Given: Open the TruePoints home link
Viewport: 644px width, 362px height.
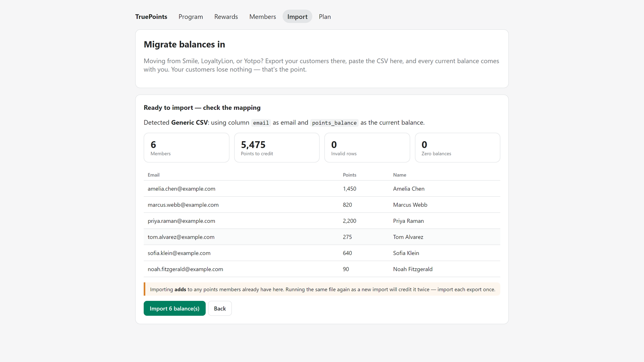Looking at the screenshot, I should pos(151,16).
